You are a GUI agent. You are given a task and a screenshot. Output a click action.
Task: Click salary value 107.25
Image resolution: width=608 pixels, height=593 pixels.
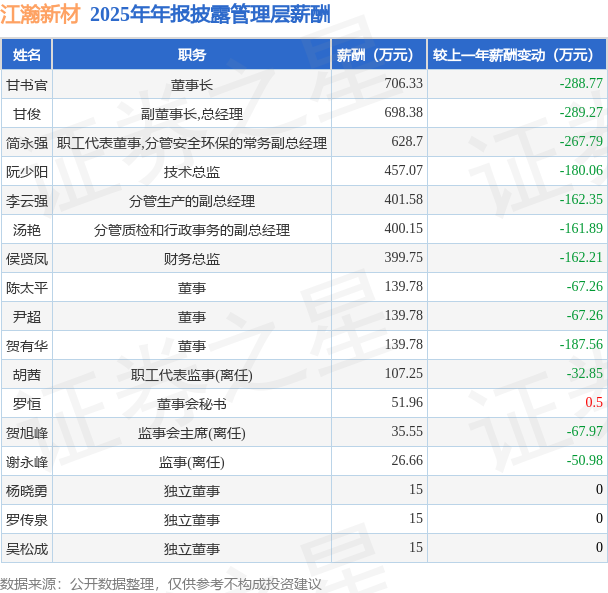[x=403, y=373]
